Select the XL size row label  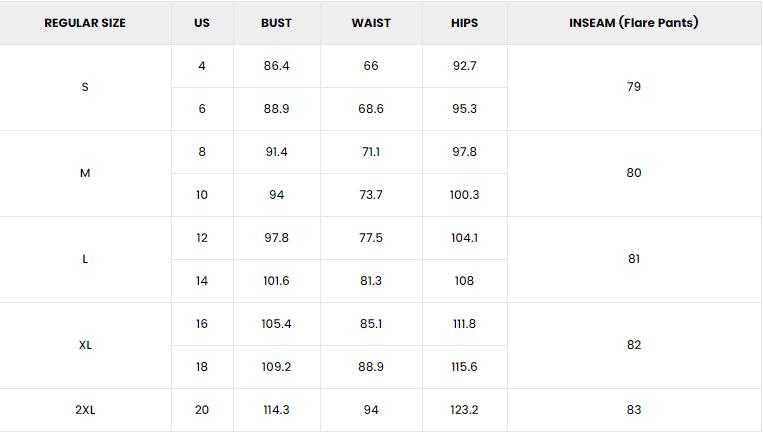85,345
